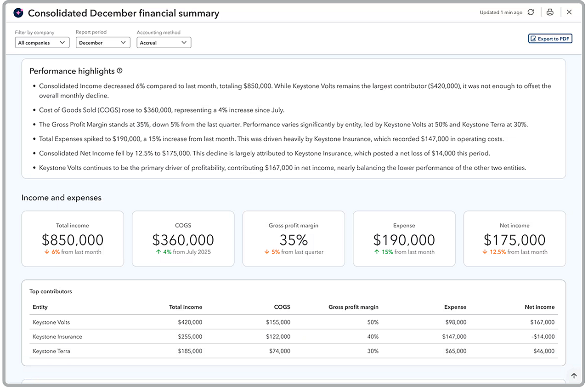Viewport: 588px width, 387px height.
Task: Click Keystone Volts expense $98,000
Action: [456, 323]
